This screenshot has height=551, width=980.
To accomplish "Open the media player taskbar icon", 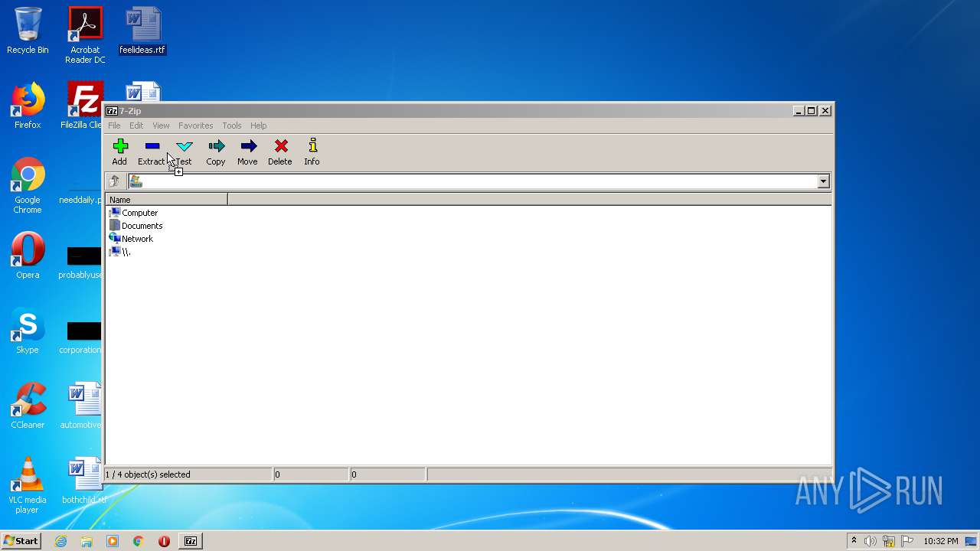I will [x=113, y=541].
